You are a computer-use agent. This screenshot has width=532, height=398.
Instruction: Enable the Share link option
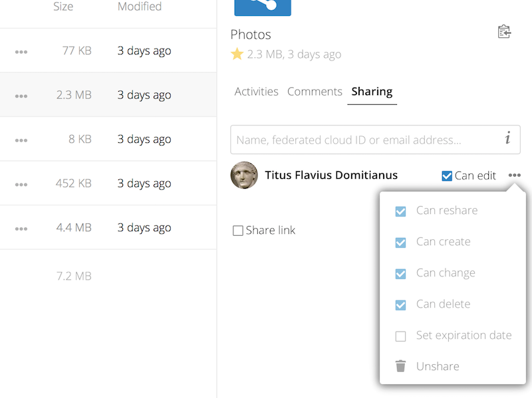coord(237,230)
